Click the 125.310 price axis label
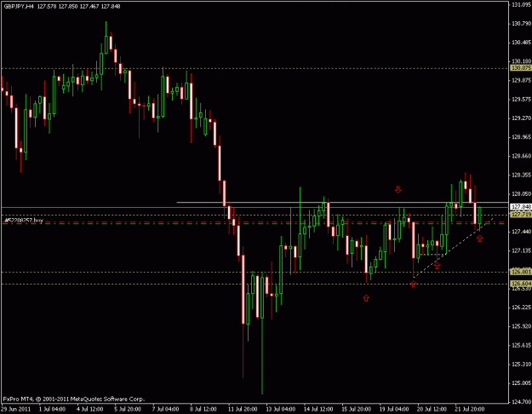This screenshot has width=532, height=414. click(521, 365)
